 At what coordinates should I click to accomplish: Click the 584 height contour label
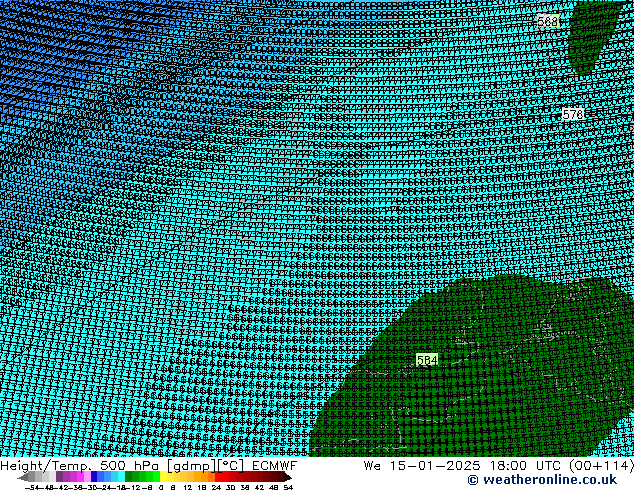tap(427, 359)
